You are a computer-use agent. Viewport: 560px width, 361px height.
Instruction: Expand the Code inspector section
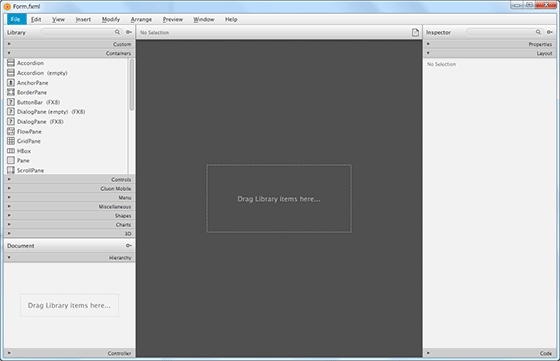pyautogui.click(x=489, y=353)
